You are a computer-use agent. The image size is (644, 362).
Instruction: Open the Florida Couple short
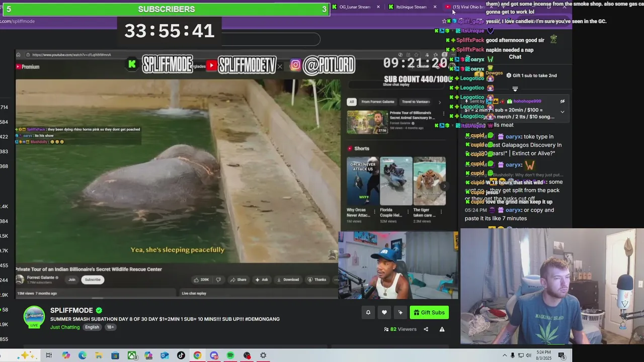[x=396, y=181]
